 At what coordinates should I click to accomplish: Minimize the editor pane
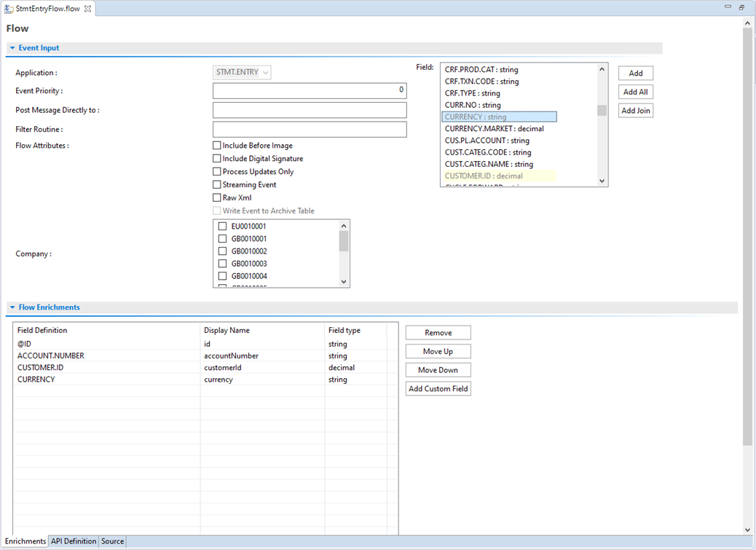point(728,7)
